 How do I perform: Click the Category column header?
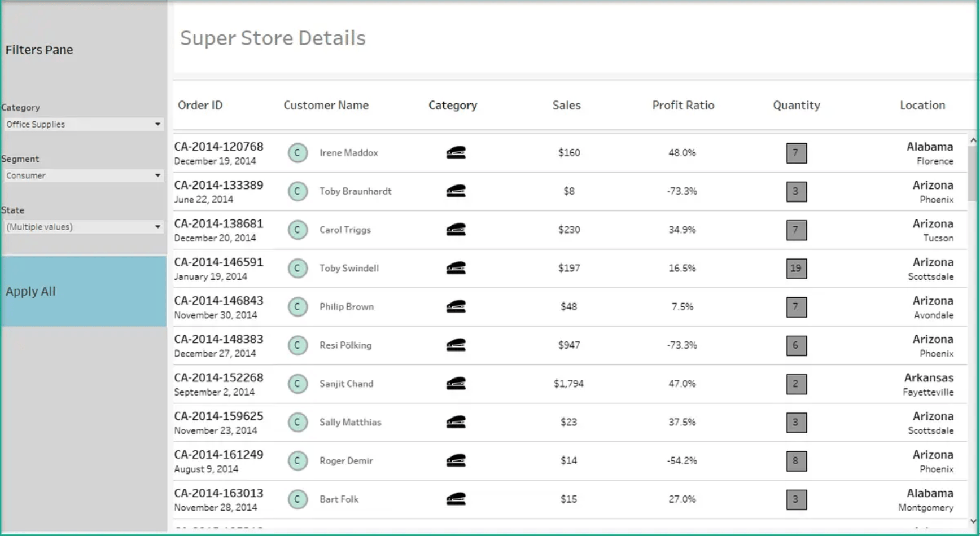(x=453, y=105)
